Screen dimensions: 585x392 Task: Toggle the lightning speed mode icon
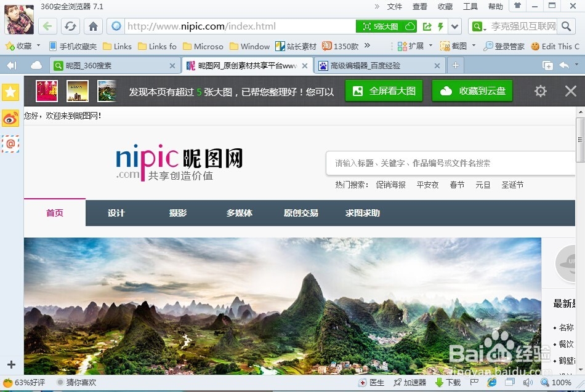coord(441,26)
